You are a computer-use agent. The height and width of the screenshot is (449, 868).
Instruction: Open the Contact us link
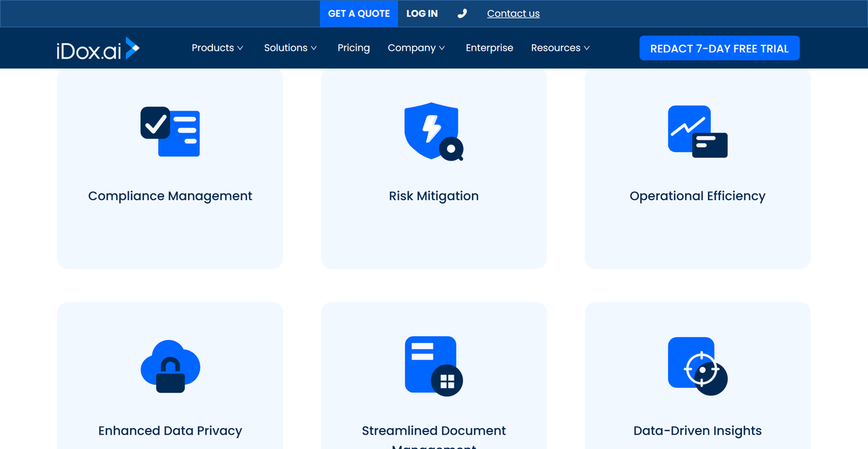[x=513, y=14]
